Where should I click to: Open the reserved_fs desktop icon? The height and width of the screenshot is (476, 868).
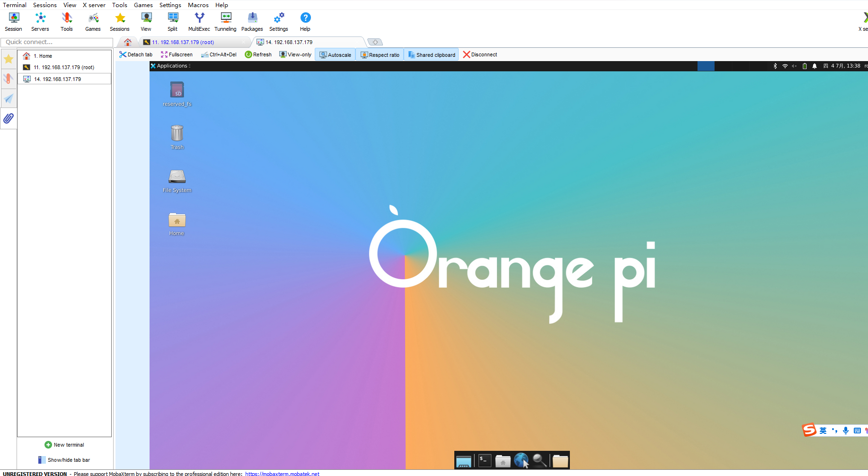pyautogui.click(x=177, y=94)
